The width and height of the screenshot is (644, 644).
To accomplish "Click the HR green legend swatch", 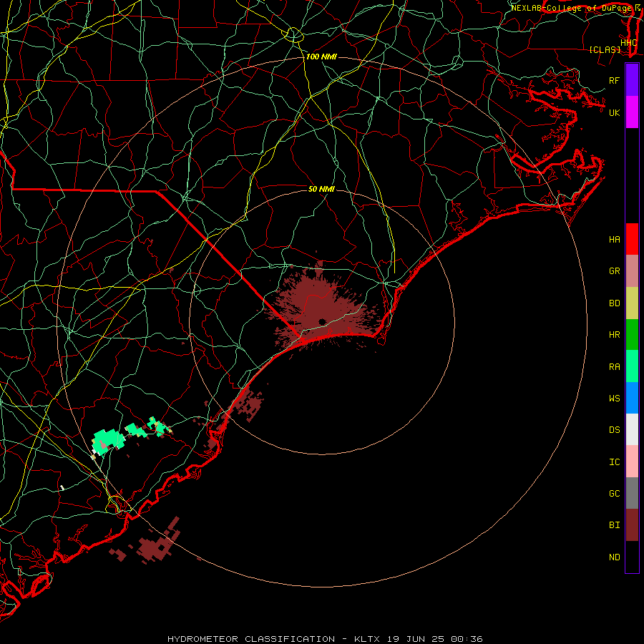I will (x=632, y=335).
